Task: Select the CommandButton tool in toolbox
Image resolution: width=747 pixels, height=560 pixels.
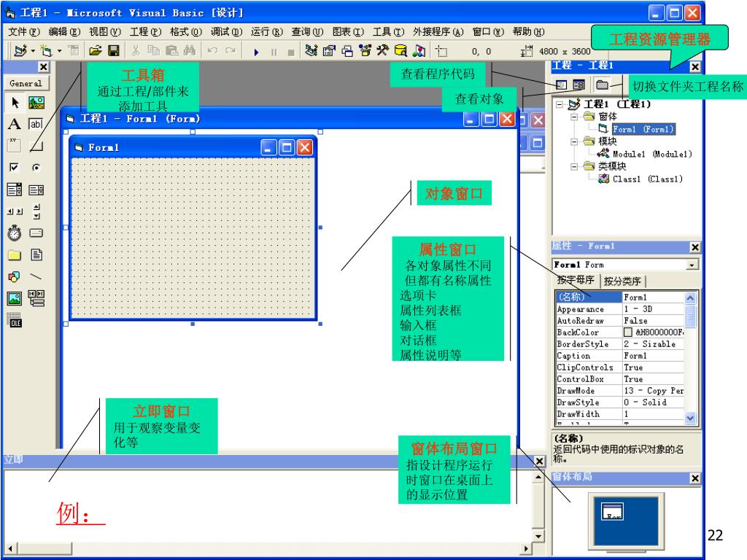Action: 36,146
